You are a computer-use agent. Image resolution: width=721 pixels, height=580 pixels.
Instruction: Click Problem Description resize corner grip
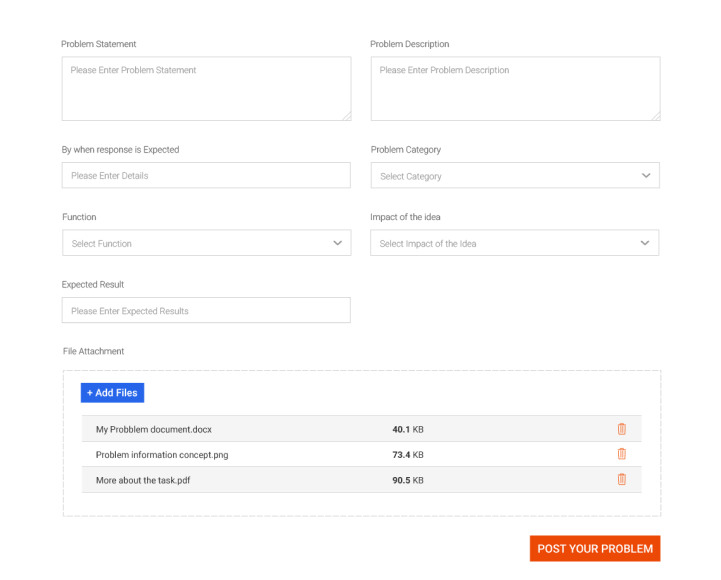click(x=655, y=116)
